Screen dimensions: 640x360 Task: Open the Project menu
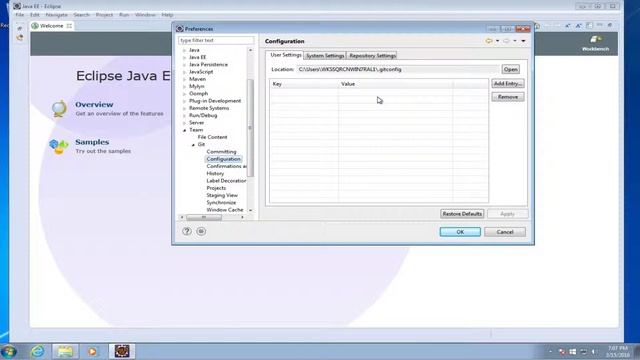tap(104, 15)
